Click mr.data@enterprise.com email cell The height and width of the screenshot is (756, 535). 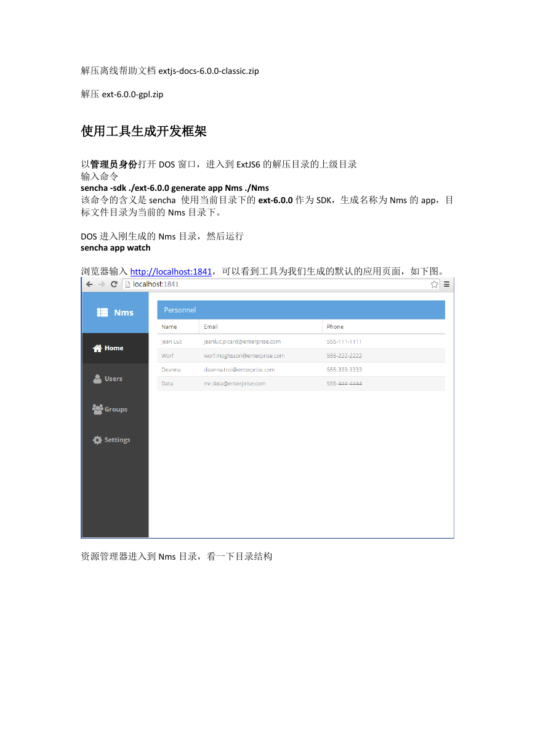(x=235, y=384)
